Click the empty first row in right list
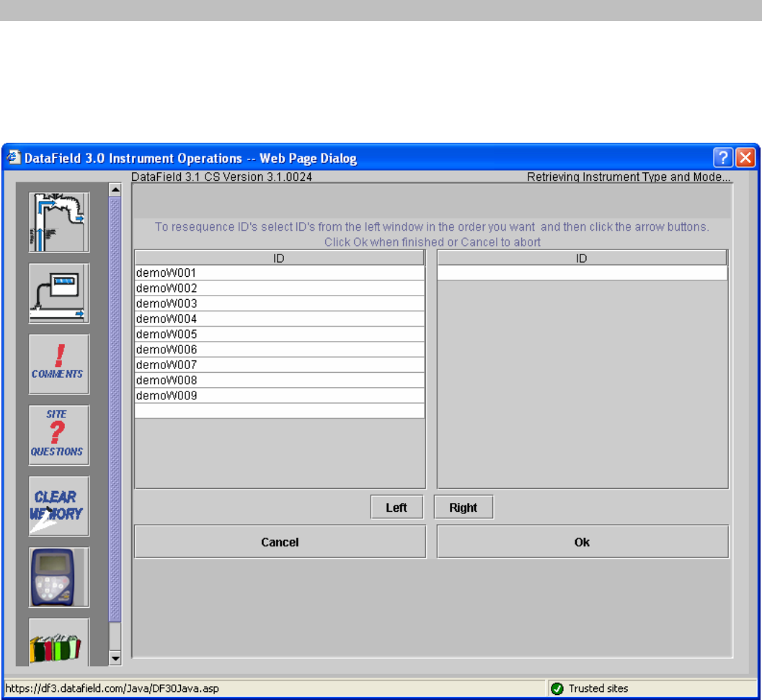The width and height of the screenshot is (762, 700). (x=582, y=273)
